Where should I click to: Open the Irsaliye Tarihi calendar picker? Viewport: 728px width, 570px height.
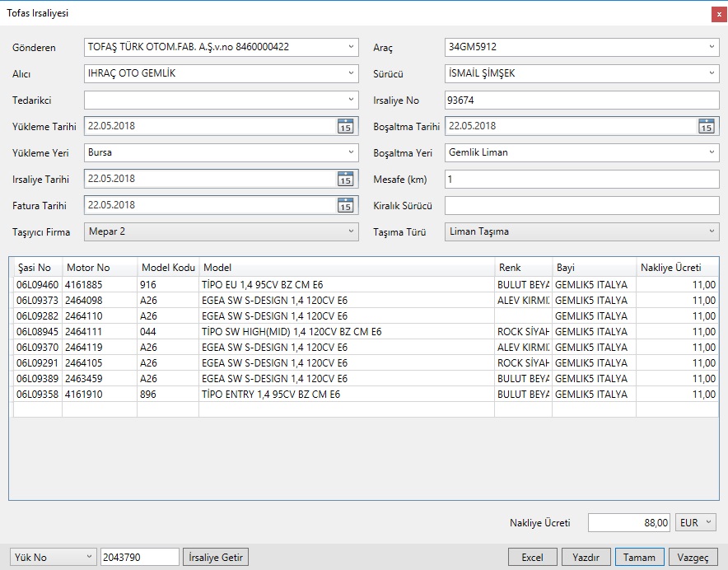pyautogui.click(x=345, y=180)
